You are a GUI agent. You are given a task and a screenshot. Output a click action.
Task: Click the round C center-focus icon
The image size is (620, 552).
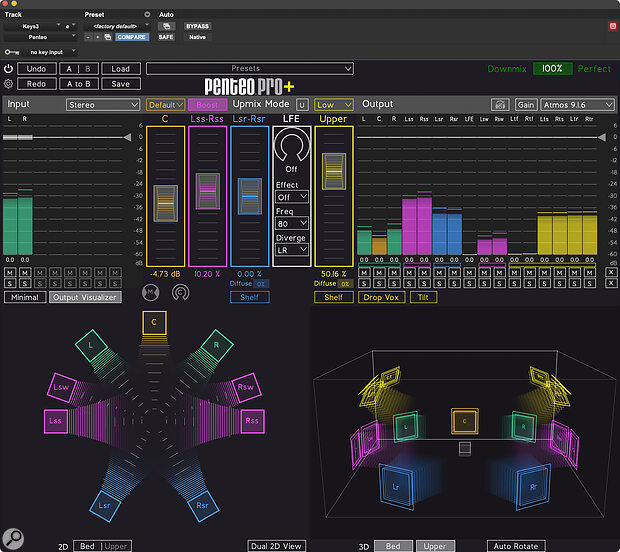[180, 293]
